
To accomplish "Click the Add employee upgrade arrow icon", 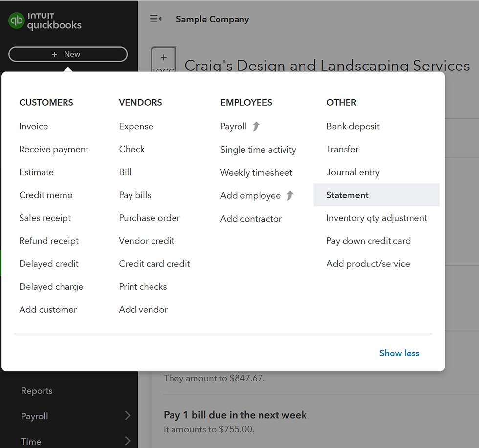I will [290, 196].
